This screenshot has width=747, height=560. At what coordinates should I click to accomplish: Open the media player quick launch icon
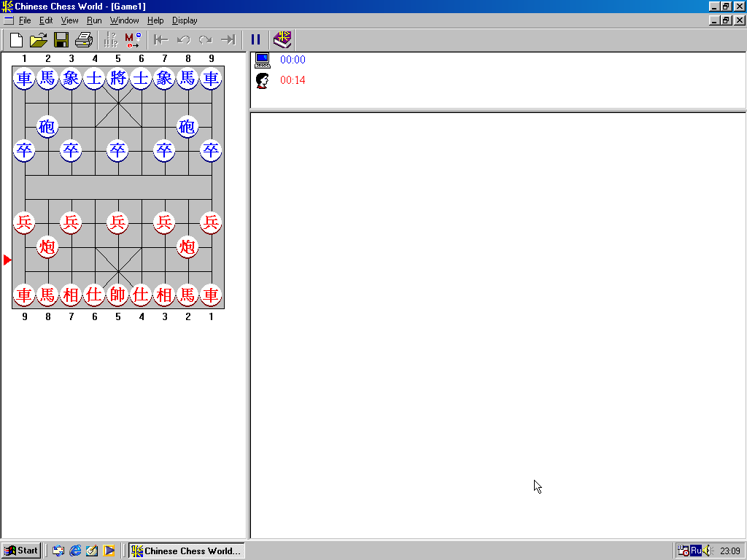(x=109, y=551)
